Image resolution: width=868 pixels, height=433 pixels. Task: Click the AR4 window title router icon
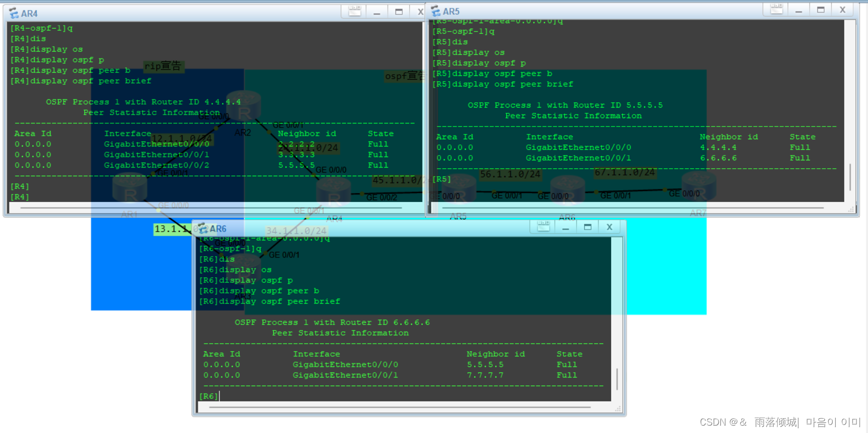pos(14,13)
